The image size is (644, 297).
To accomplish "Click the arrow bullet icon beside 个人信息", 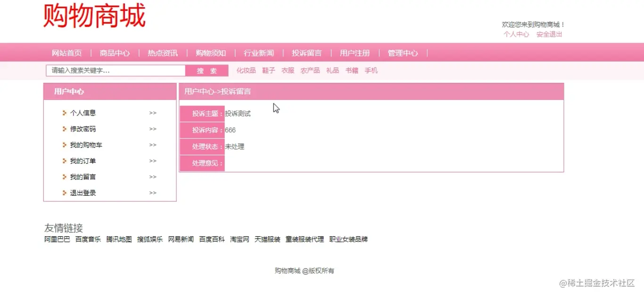I will tap(65, 113).
